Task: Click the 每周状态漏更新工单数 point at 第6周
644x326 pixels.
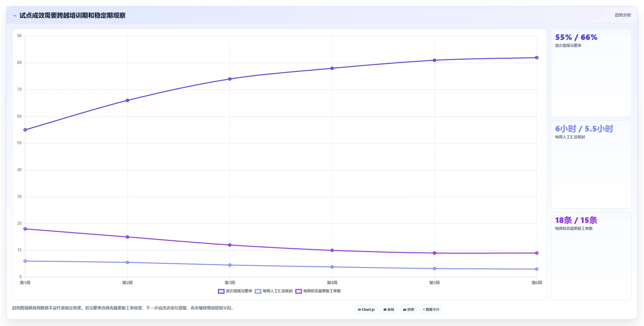Action: [x=537, y=253]
